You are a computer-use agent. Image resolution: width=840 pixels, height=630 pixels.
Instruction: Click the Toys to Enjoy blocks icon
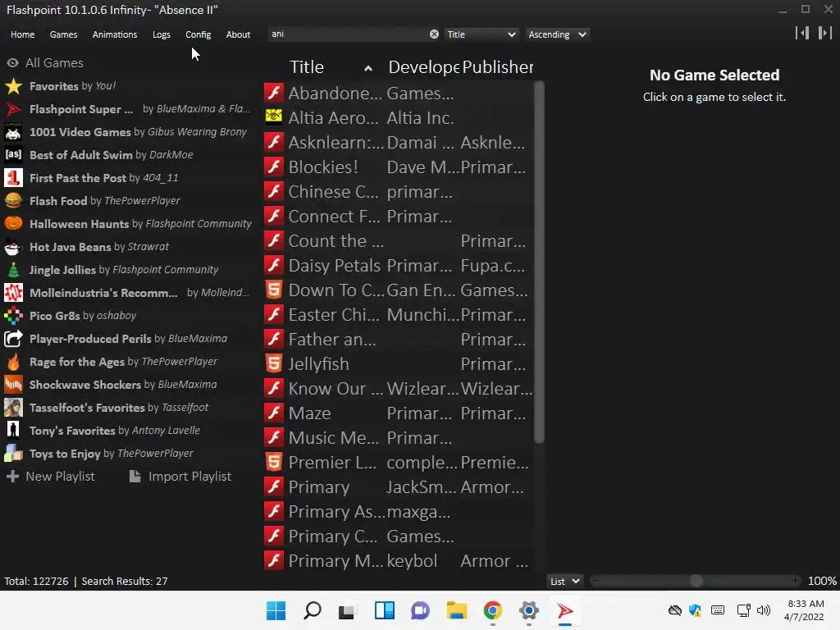click(13, 454)
